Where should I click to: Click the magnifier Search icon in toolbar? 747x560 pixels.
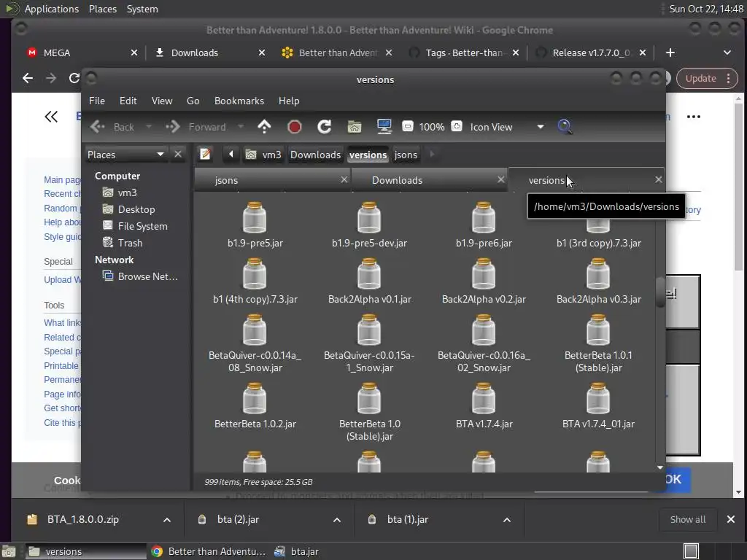[x=564, y=127]
